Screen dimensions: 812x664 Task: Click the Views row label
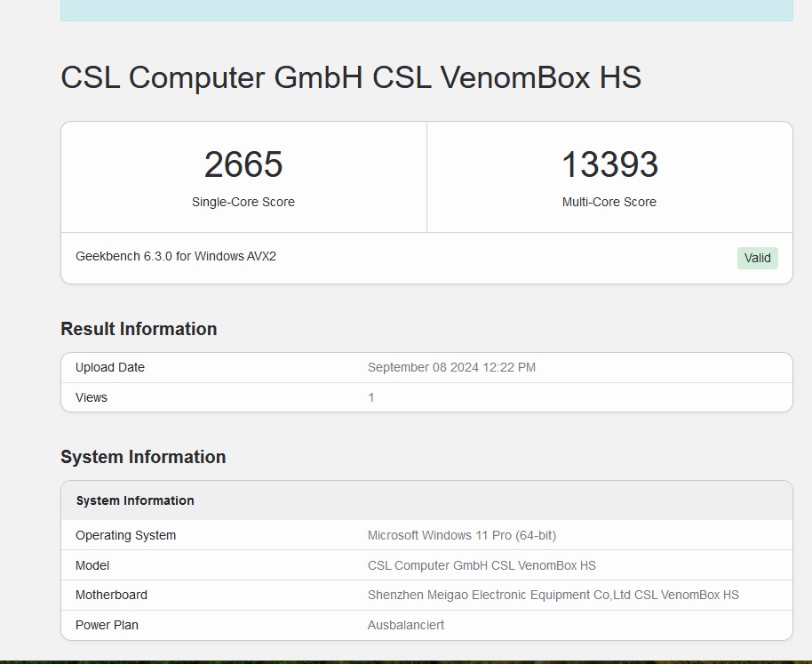coord(92,397)
